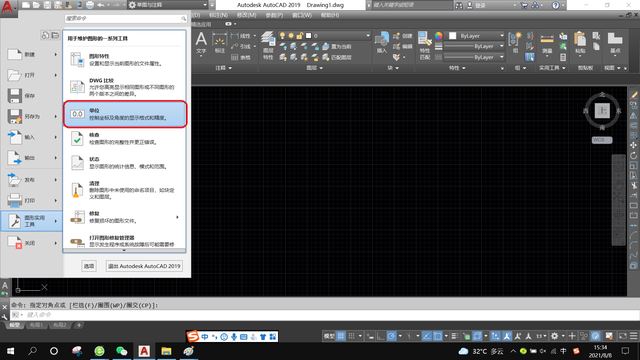Click the 粘贴 (Paste) clipboard icon
Viewport: 640px width, 360px height.
point(580,40)
